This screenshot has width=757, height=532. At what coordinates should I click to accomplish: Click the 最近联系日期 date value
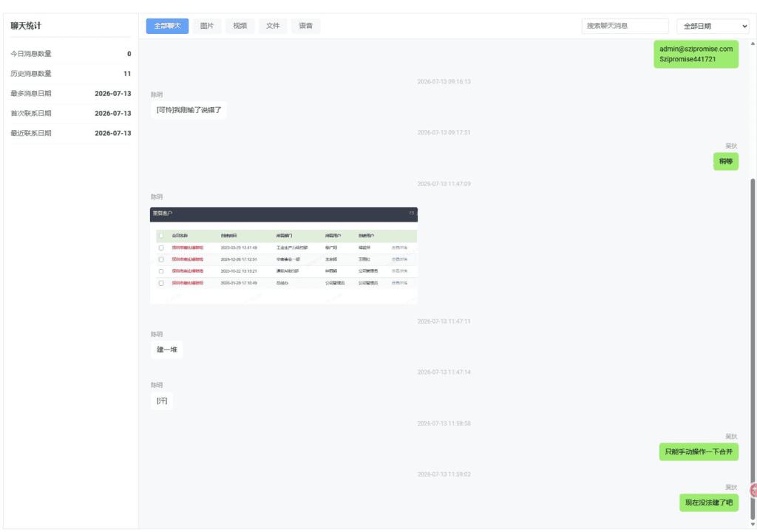click(112, 133)
